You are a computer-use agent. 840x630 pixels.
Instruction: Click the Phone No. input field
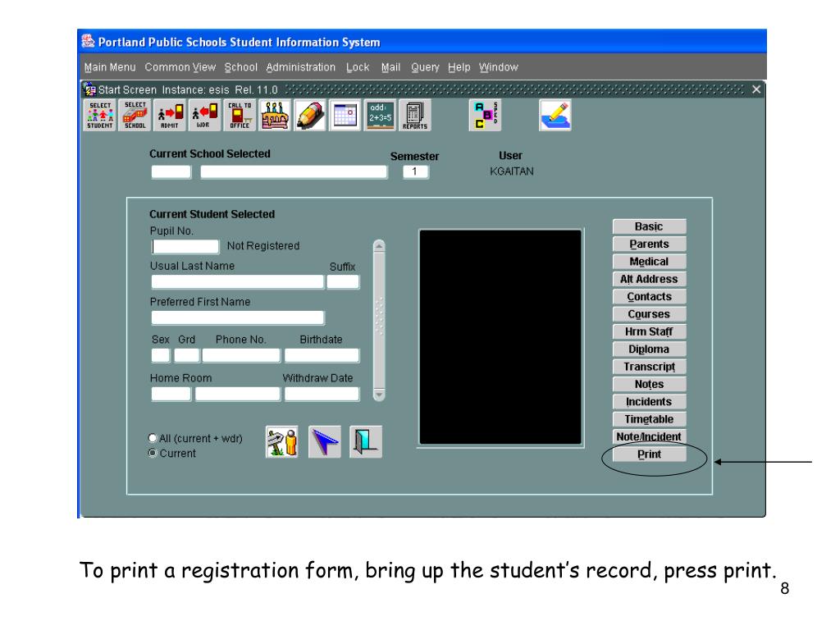241,355
